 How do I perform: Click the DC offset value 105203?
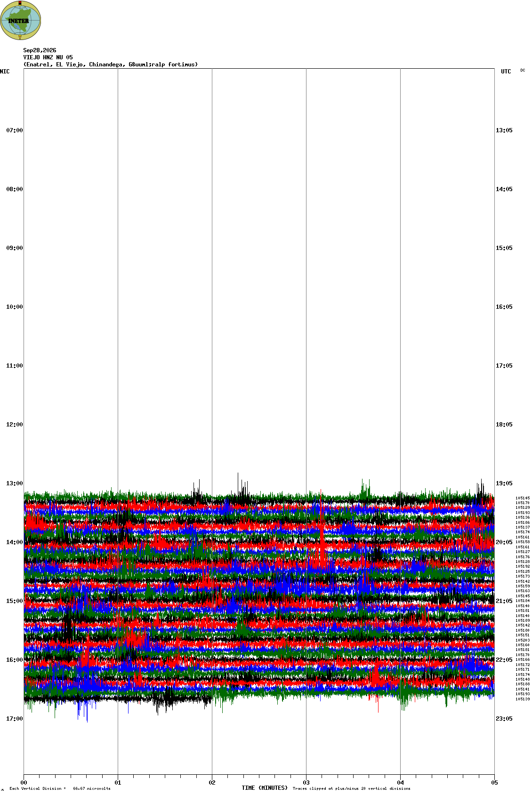523,640
